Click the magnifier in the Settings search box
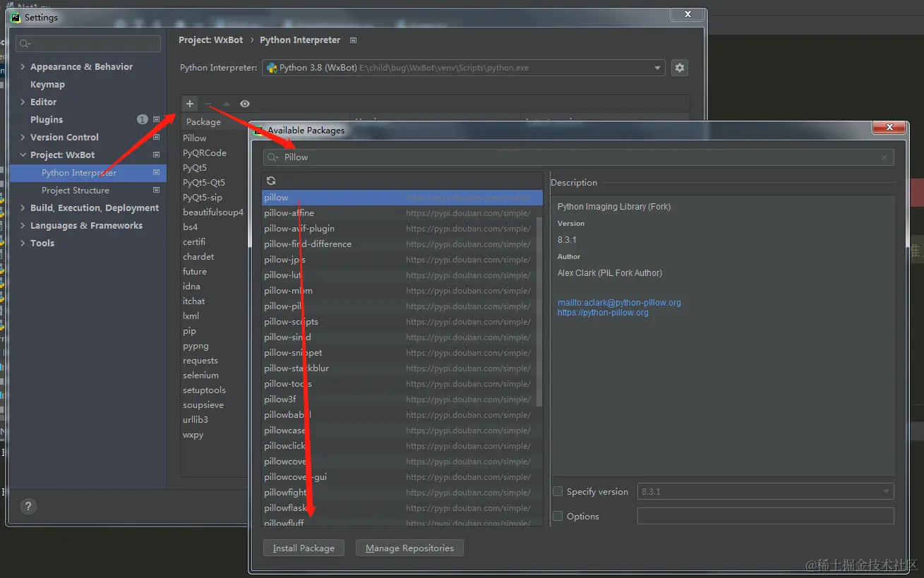Viewport: 924px width, 578px height. click(25, 44)
